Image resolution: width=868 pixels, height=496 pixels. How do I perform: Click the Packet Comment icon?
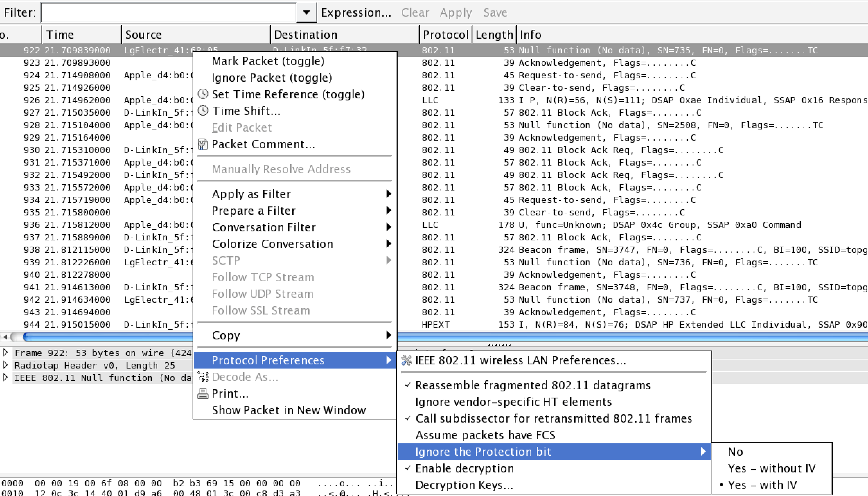click(x=203, y=144)
